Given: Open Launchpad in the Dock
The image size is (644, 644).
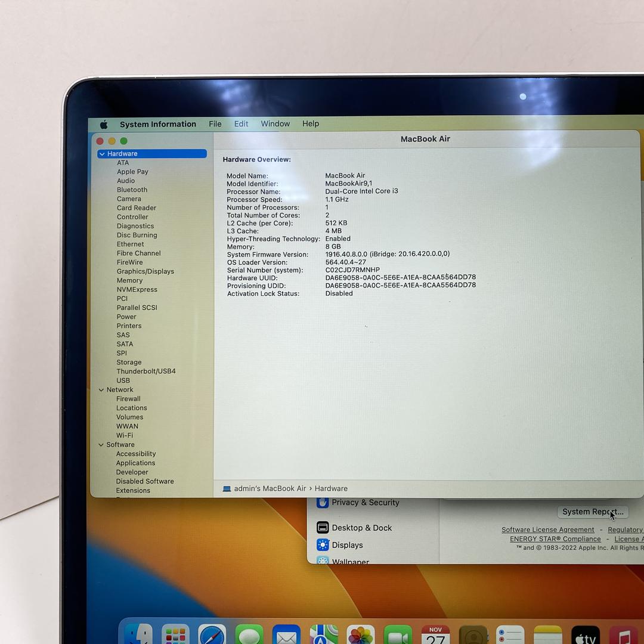Looking at the screenshot, I should pyautogui.click(x=175, y=634).
